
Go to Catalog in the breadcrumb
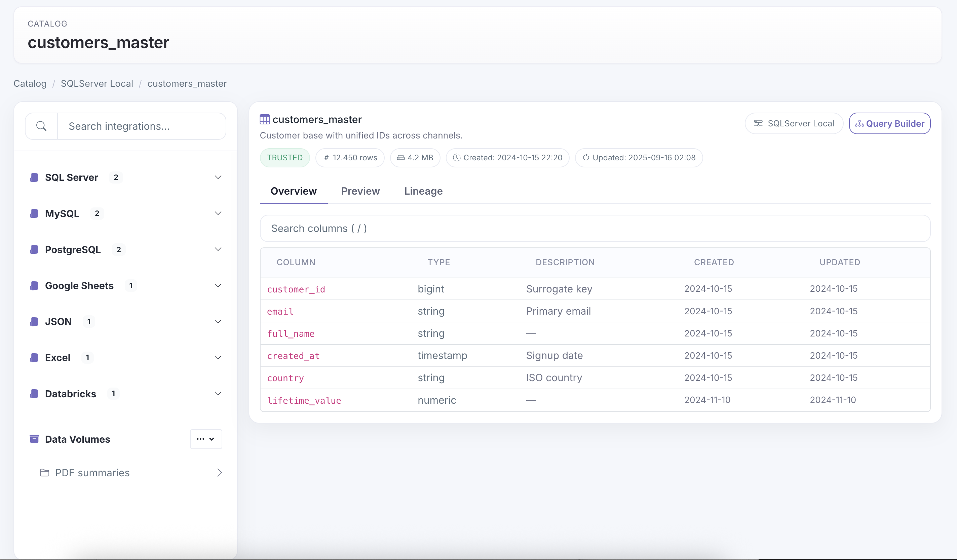(x=30, y=83)
